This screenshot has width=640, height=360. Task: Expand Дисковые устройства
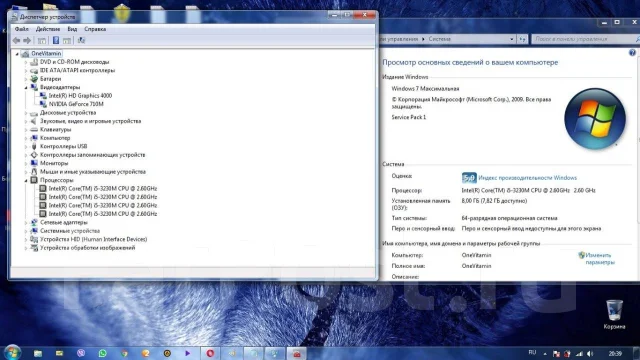pyautogui.click(x=26, y=113)
